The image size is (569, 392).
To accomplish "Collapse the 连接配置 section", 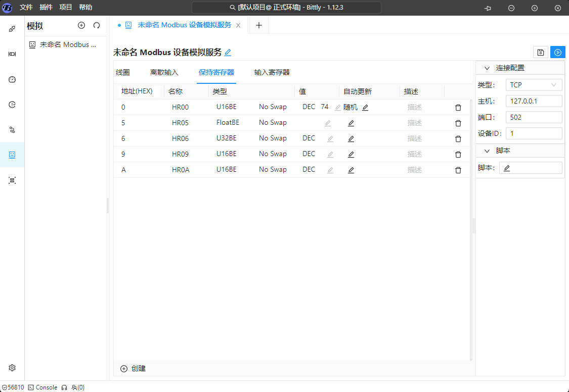I will click(487, 68).
